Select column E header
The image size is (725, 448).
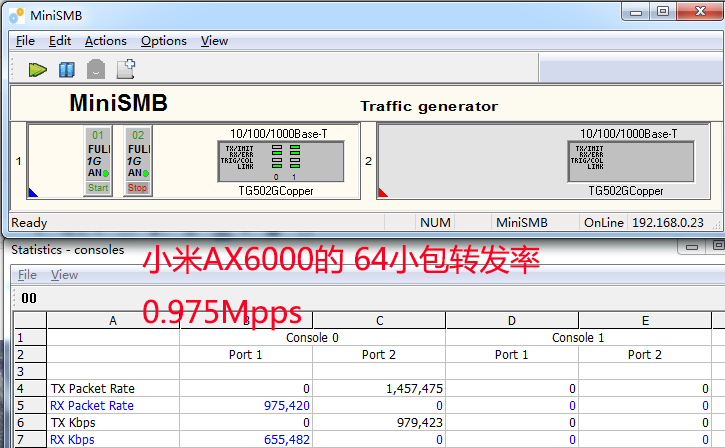(x=645, y=321)
